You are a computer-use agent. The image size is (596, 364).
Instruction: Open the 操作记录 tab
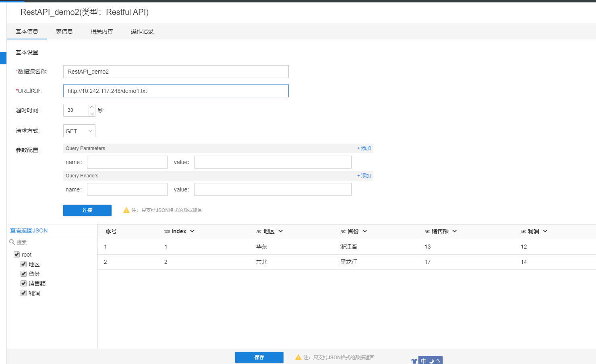click(142, 31)
